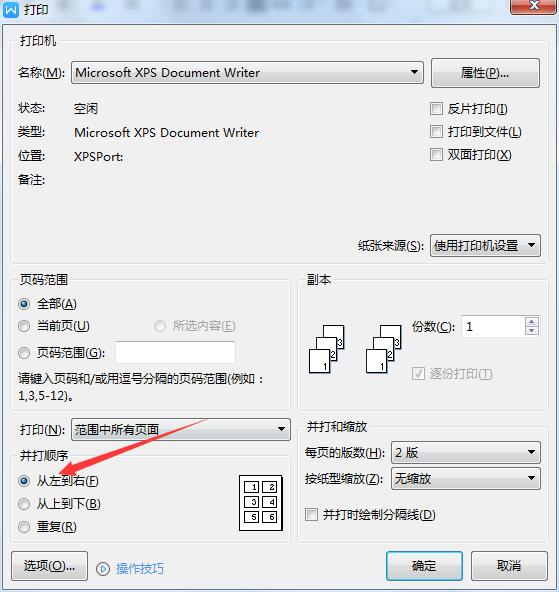Click the page order layout preview icon

coord(261,503)
